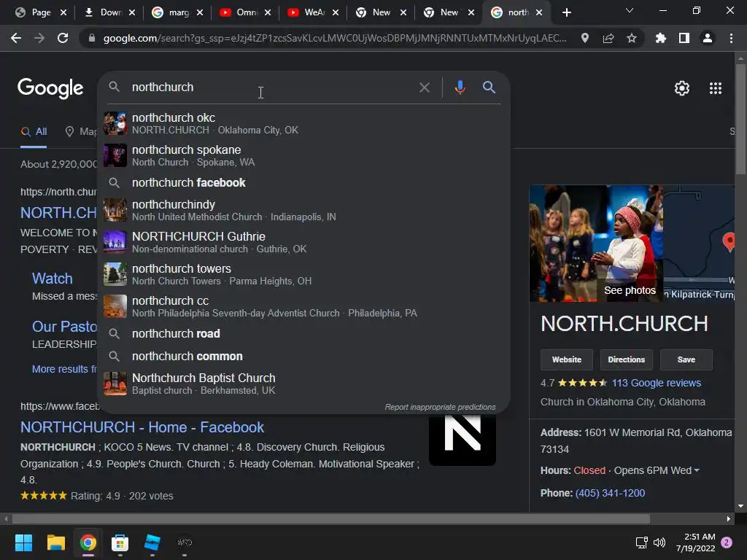
Task: Switch to the Omni YouTube tab
Action: pyautogui.click(x=246, y=12)
